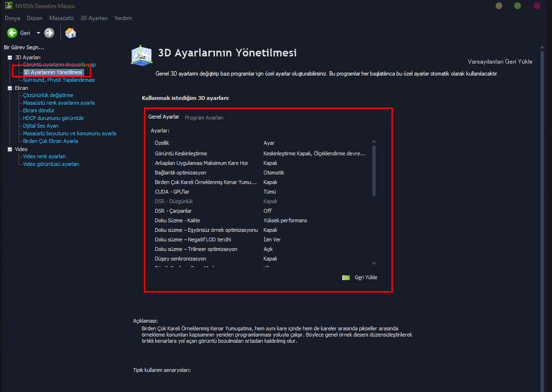Open the Masaüstü menu
The image size is (552, 392).
point(61,18)
